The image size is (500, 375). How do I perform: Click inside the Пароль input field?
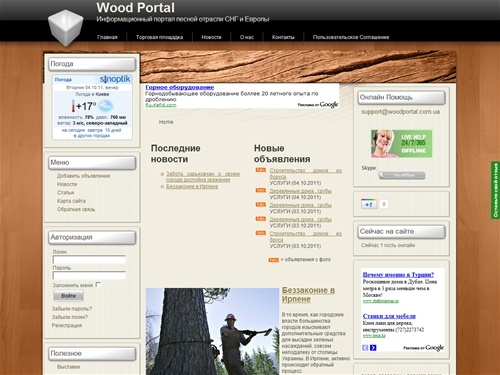89,275
